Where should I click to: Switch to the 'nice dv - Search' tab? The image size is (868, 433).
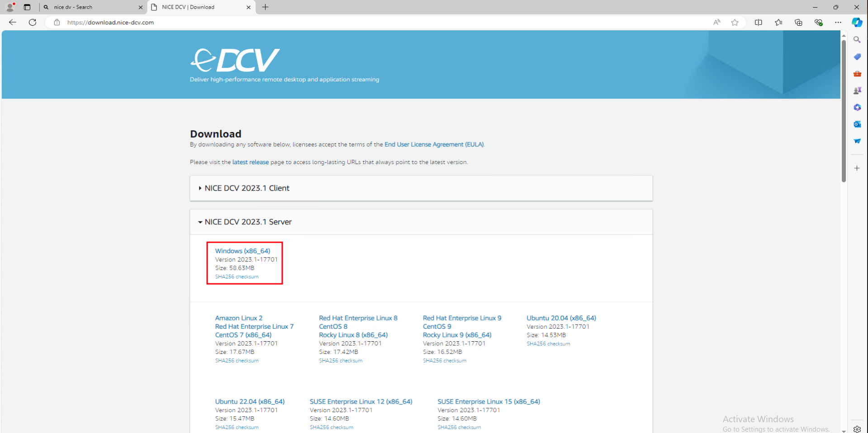pyautogui.click(x=93, y=7)
